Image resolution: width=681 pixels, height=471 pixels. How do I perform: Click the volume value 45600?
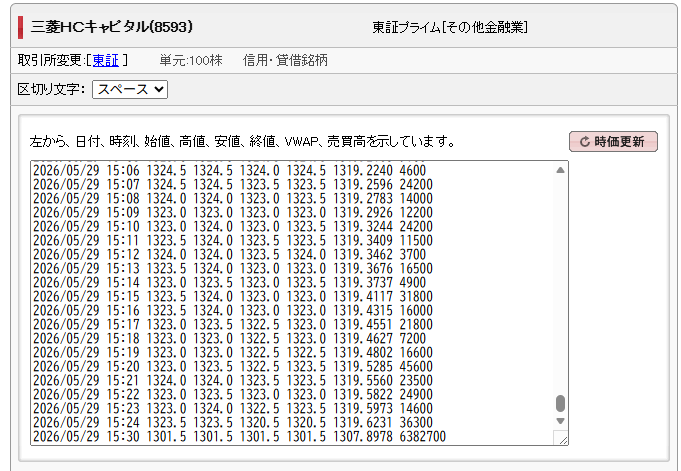pyautogui.click(x=416, y=366)
